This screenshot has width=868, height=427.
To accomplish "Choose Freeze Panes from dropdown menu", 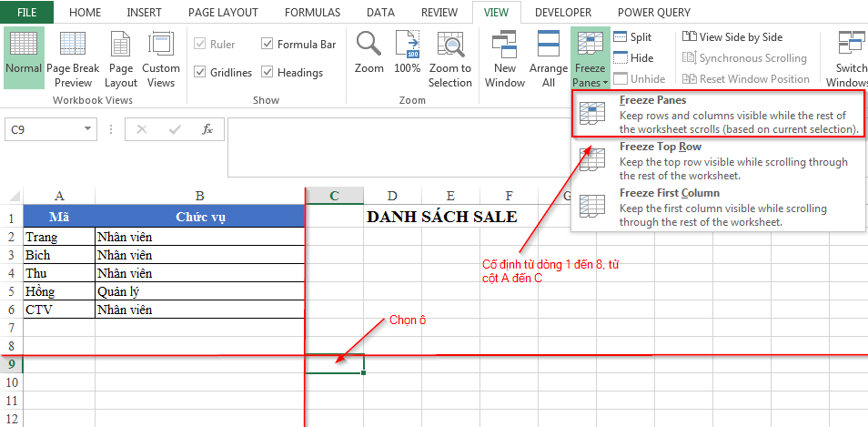I will (718, 115).
